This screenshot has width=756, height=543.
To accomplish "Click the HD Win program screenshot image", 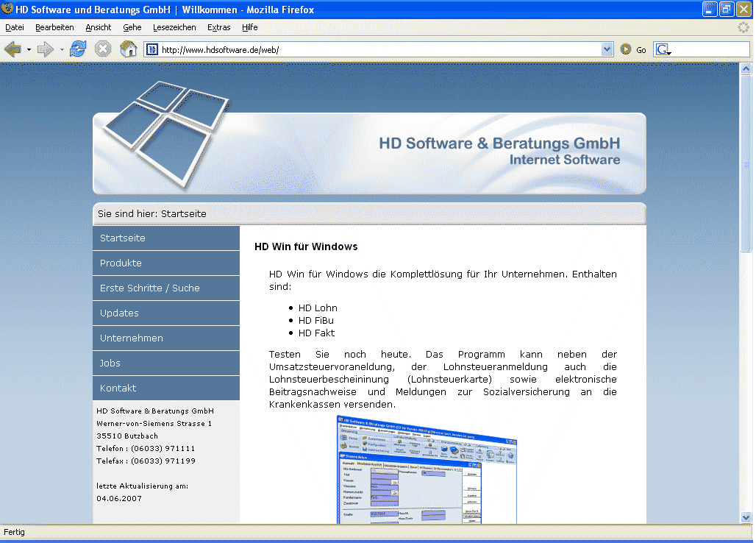I will (427, 469).
